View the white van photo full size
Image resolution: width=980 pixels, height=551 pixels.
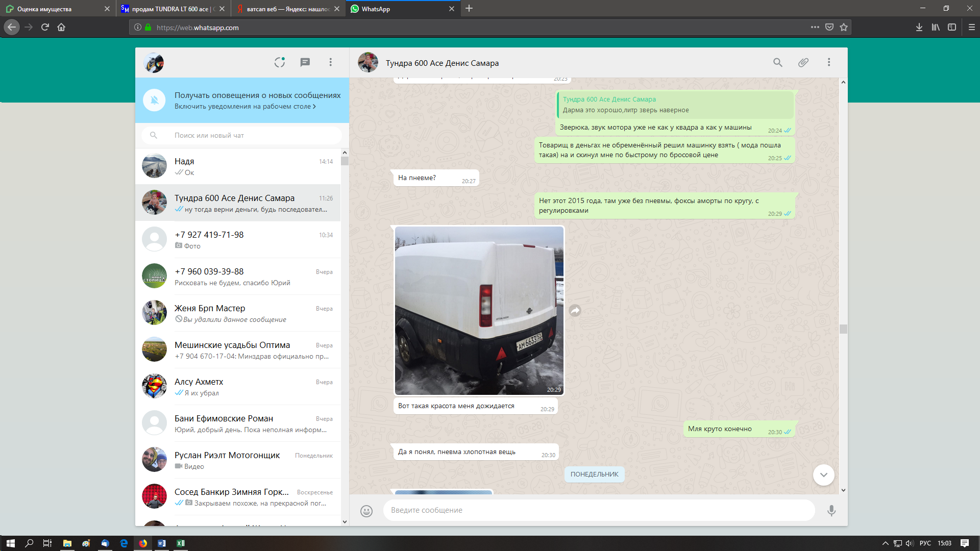coord(479,310)
